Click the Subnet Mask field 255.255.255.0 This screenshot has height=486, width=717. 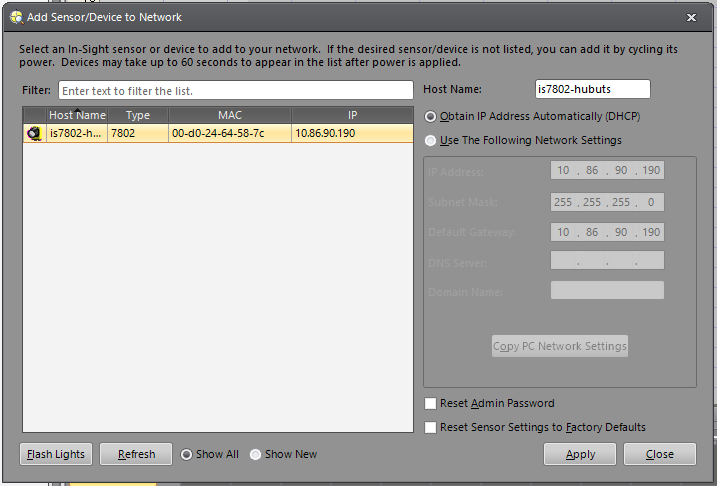[x=607, y=202]
